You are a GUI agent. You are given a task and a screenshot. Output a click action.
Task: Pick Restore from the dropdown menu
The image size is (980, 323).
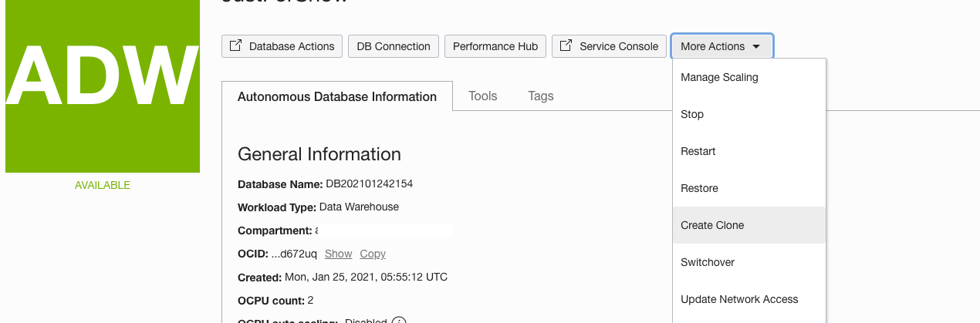click(699, 188)
